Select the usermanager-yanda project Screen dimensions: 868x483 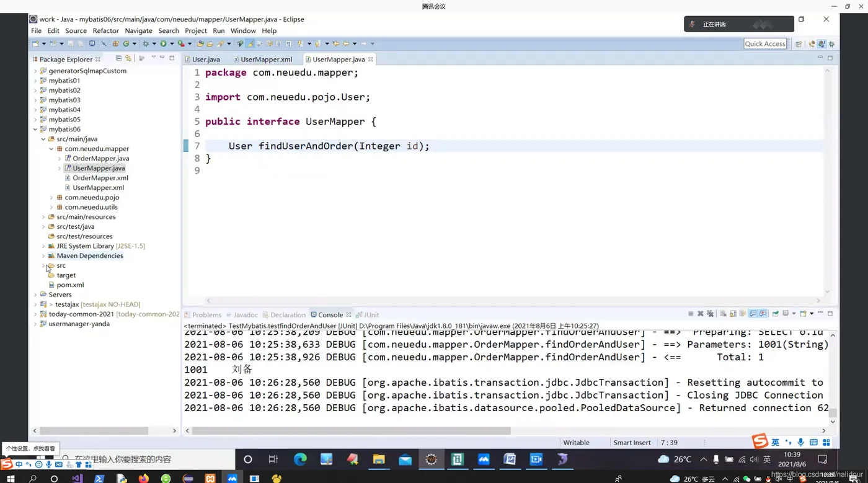pos(79,324)
